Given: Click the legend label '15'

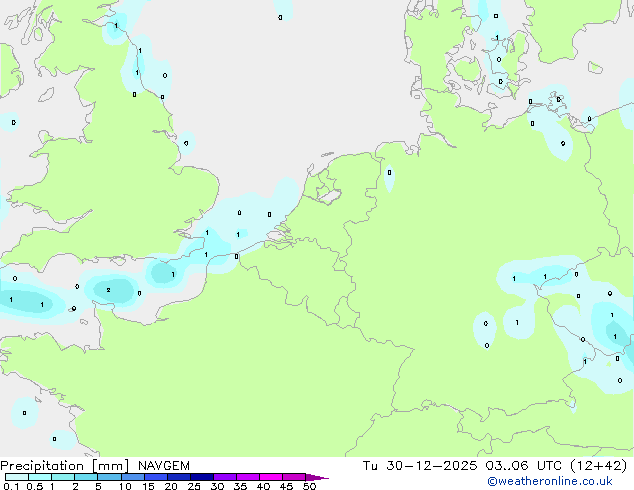Looking at the screenshot, I should 148,486.
